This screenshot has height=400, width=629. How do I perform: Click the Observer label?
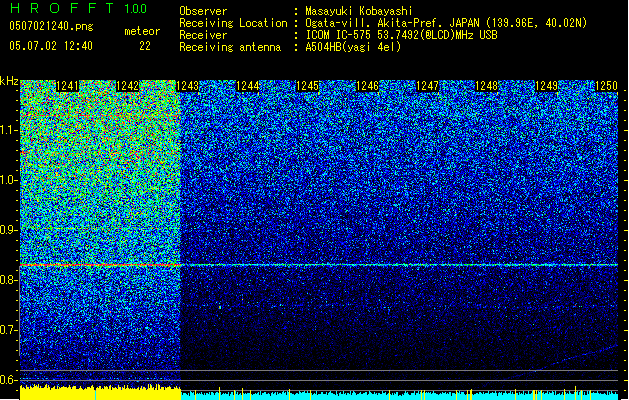point(203,11)
